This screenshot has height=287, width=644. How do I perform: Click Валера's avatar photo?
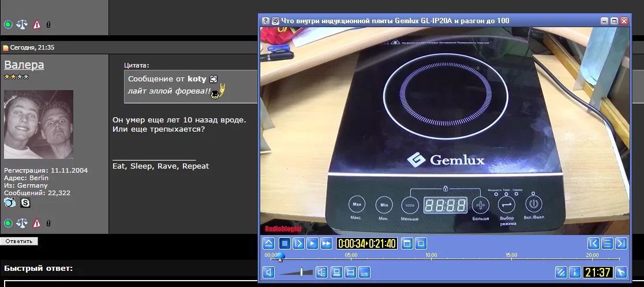(39, 124)
